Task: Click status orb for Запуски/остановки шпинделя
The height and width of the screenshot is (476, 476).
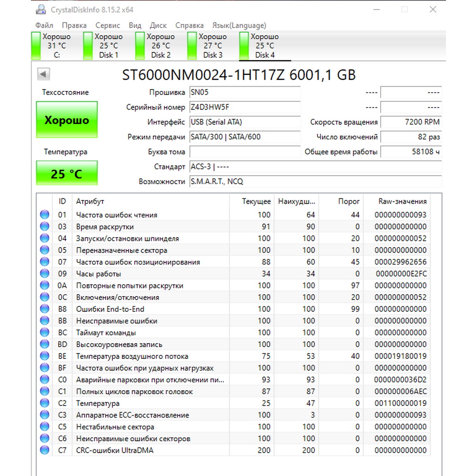Action: point(45,238)
